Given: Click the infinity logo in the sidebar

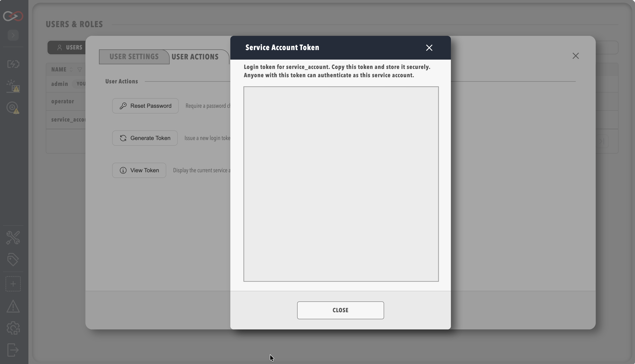Looking at the screenshot, I should [13, 16].
